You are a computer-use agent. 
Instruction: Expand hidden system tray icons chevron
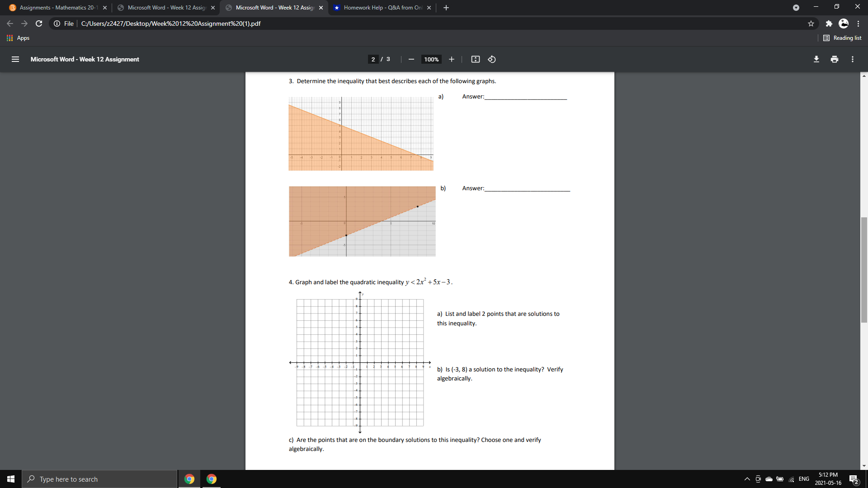coord(746,479)
